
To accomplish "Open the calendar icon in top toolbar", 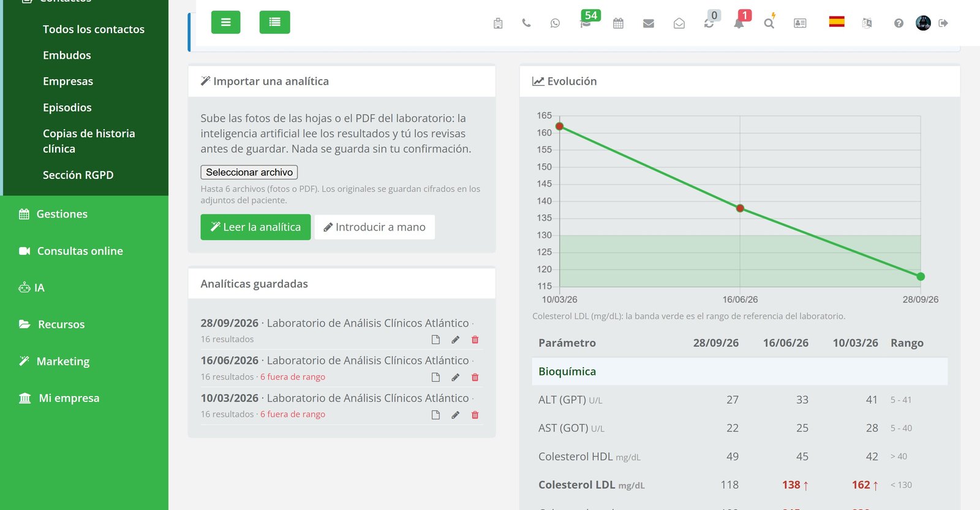I will (618, 23).
